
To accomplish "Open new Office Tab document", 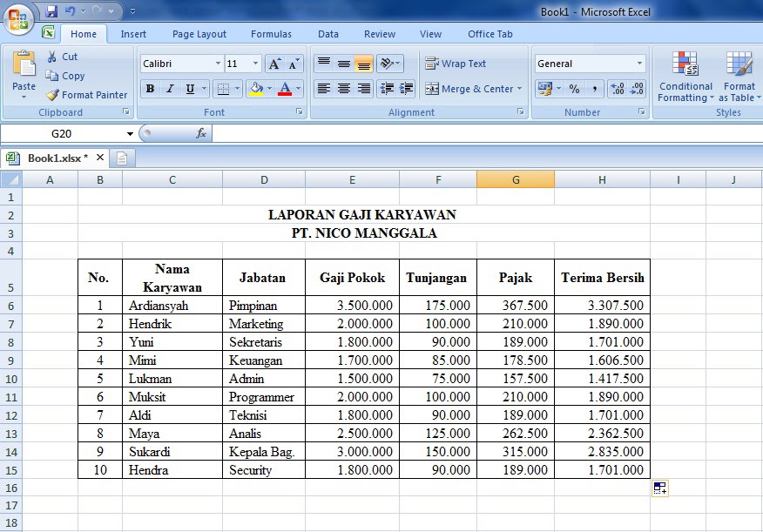I will pos(122,158).
